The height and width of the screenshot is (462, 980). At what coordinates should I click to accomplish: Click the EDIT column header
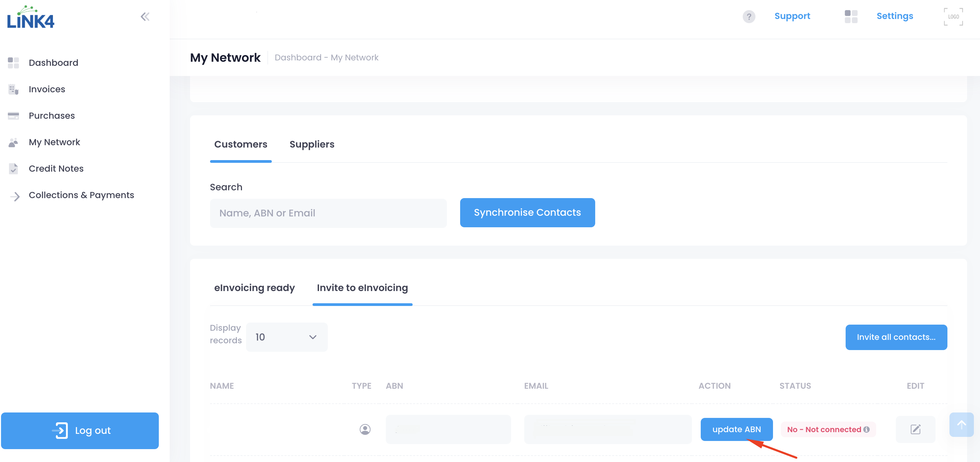pyautogui.click(x=915, y=386)
